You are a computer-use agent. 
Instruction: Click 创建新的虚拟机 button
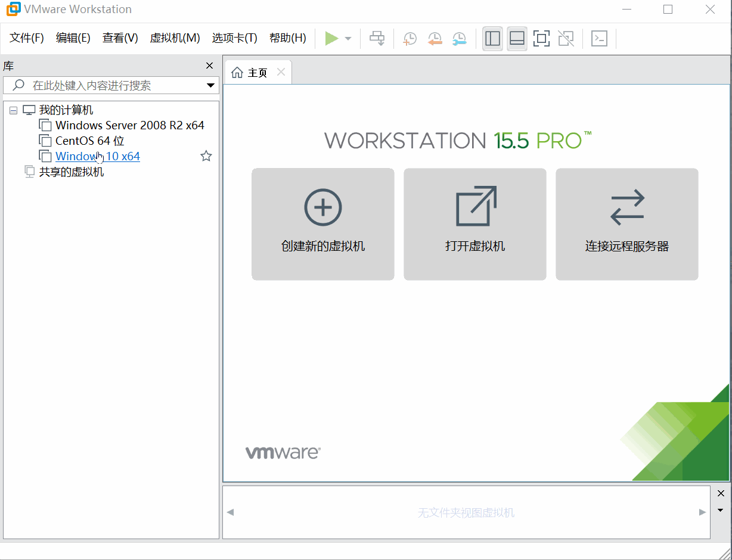[323, 224]
